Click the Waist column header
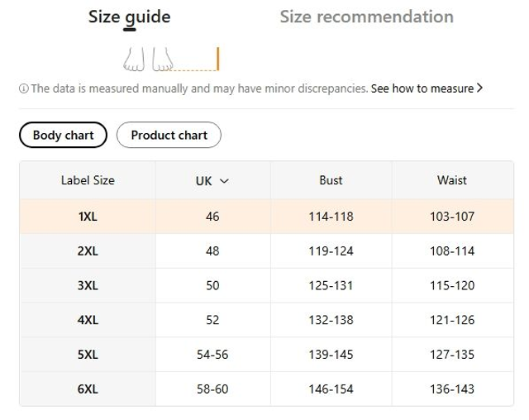This screenshot has height=420, width=529. point(452,180)
